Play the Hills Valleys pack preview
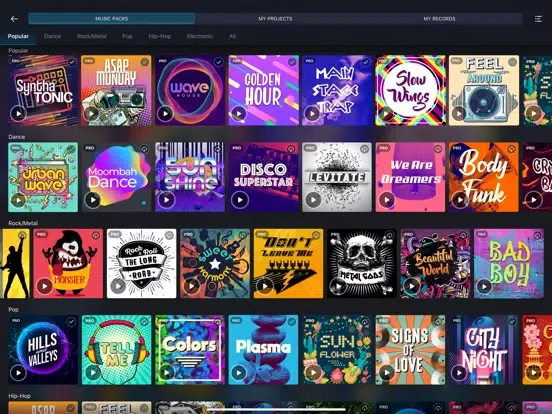The height and width of the screenshot is (414, 552). (x=18, y=372)
